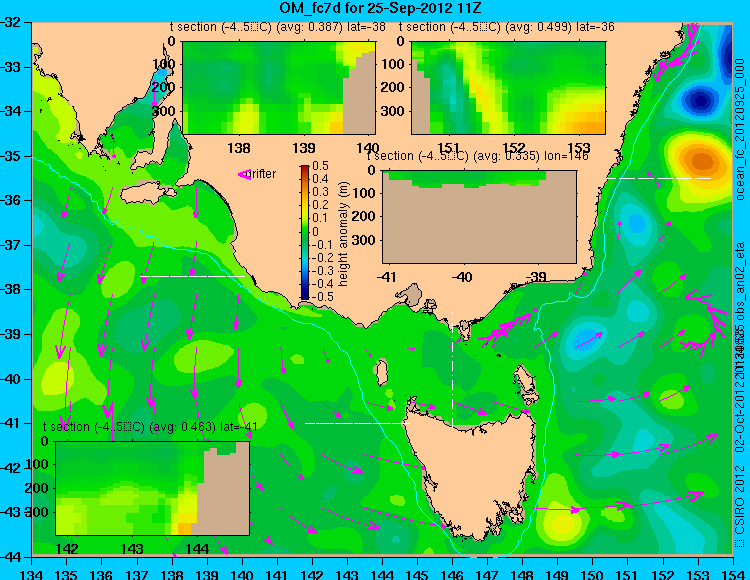Screen dimensions: 750x580
Task: Click longitude label 137 on the bottom axis
Action: click(137, 574)
